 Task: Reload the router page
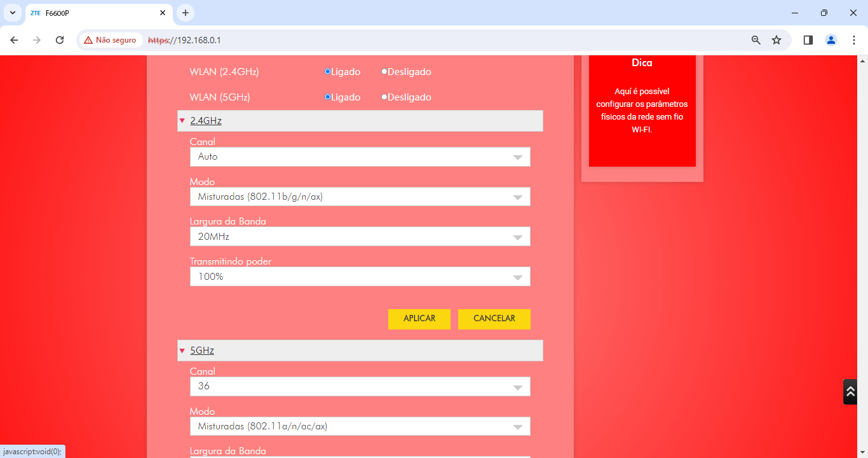click(x=60, y=40)
